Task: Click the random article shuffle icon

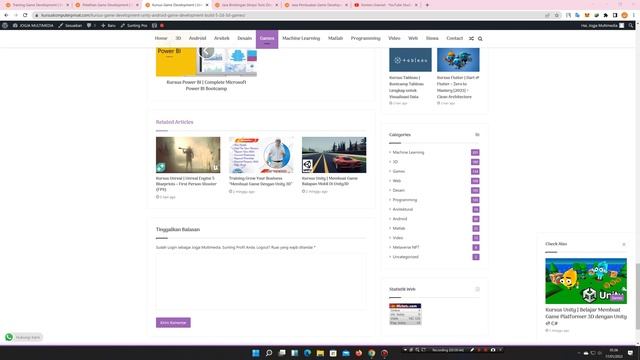Action: point(471,38)
